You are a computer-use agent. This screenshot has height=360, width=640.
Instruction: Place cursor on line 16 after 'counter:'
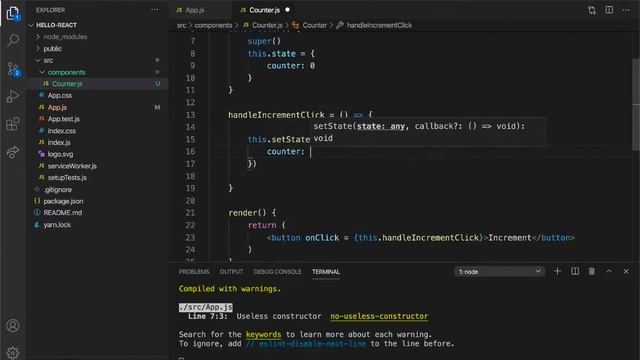[x=311, y=152]
